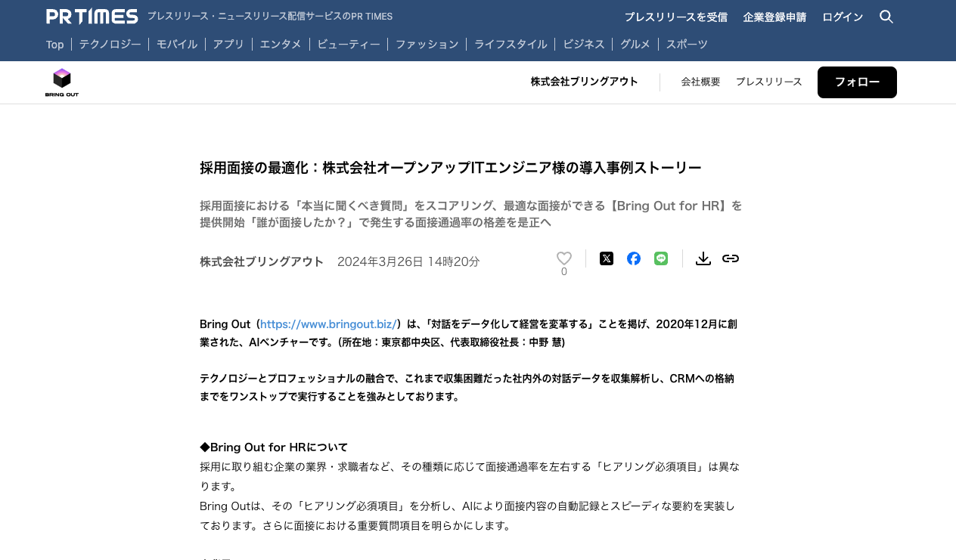Click 株式会社ブリングアウト author name beside date
Viewport: 956px width, 560px height.
coord(262,261)
